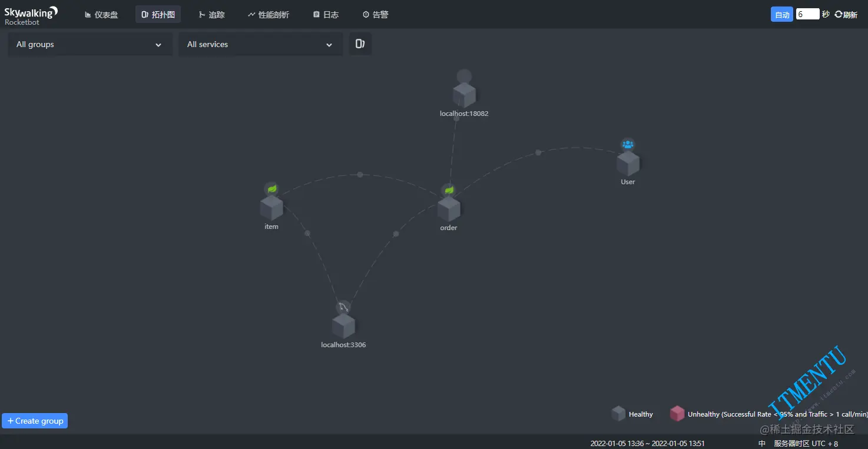This screenshot has height=449, width=868.
Task: Select the localhost:18082 node cube
Action: tap(464, 95)
